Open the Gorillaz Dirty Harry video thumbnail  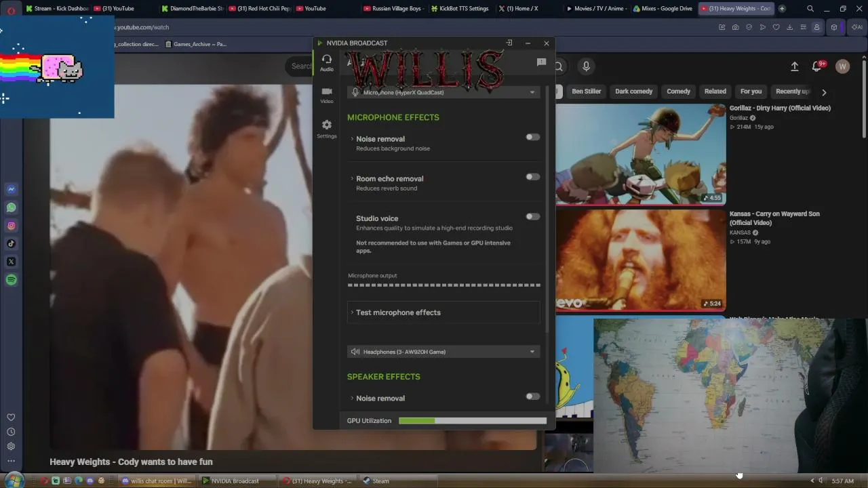641,154
